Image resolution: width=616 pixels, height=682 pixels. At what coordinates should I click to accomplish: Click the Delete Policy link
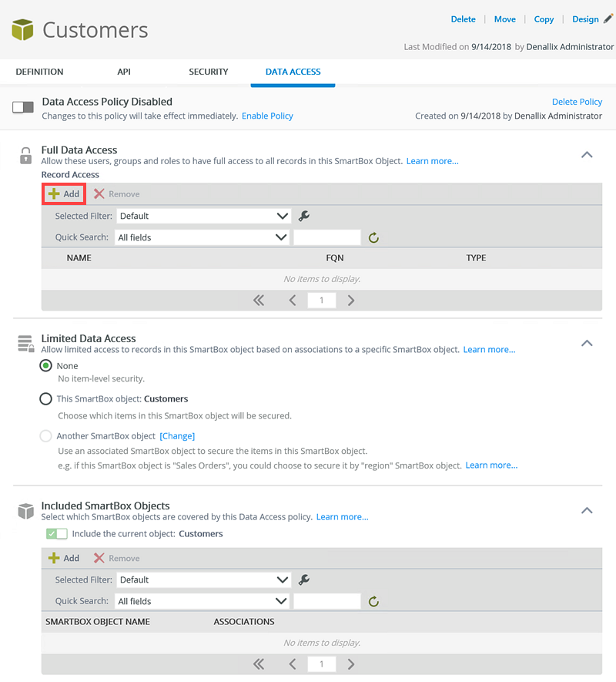coord(577,102)
